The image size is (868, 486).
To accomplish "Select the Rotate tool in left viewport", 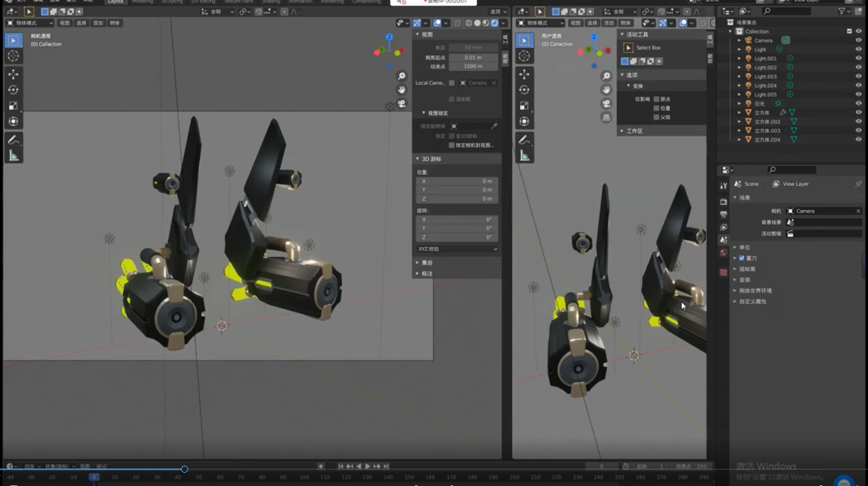I will point(13,89).
